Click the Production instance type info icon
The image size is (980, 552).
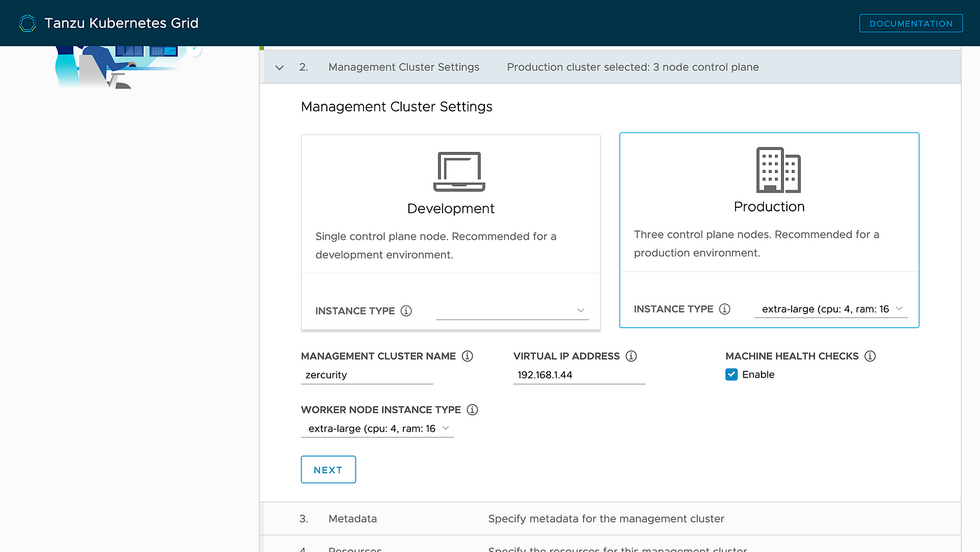724,309
